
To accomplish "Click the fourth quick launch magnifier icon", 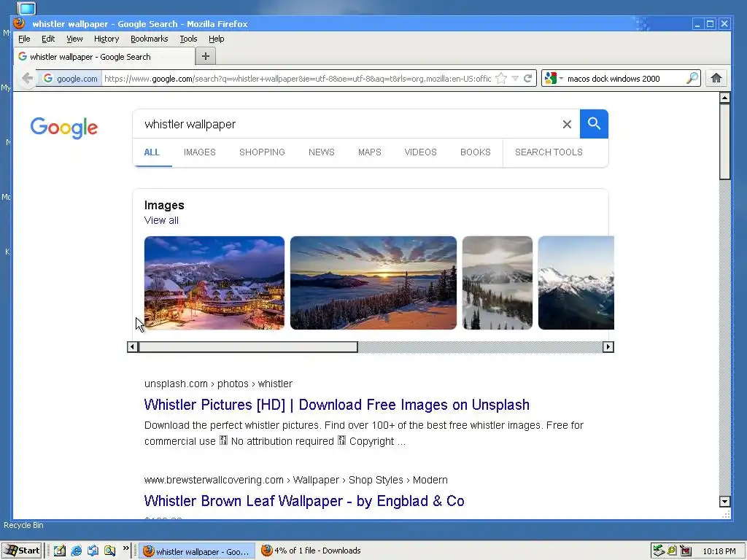I will coord(109,551).
